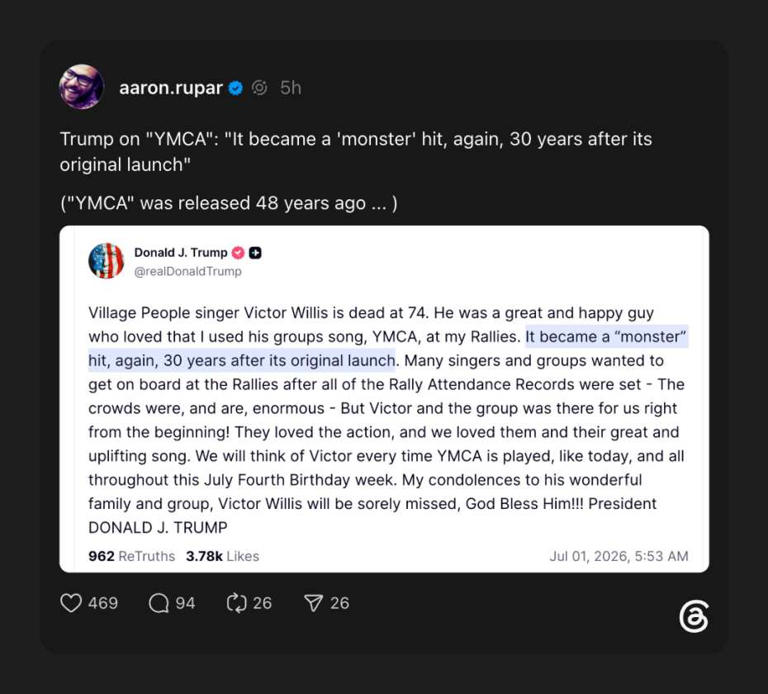Share the post via paper plane icon
Image resolution: width=768 pixels, height=694 pixels.
pyautogui.click(x=313, y=603)
